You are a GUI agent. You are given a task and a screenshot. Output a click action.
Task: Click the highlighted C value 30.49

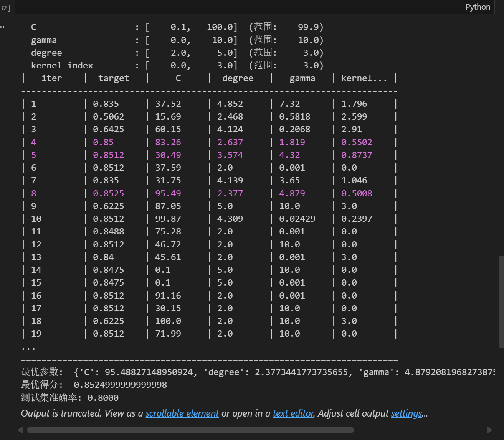click(168, 155)
